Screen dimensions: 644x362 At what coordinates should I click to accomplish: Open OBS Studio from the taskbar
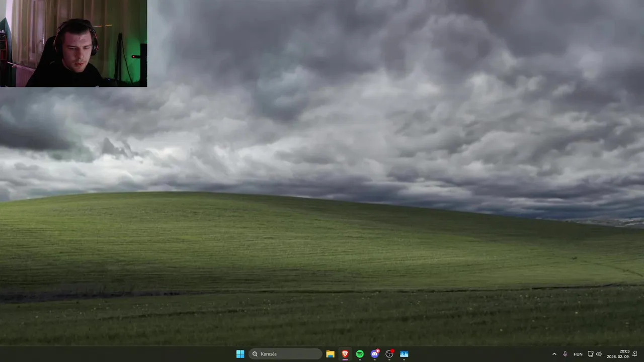(389, 354)
